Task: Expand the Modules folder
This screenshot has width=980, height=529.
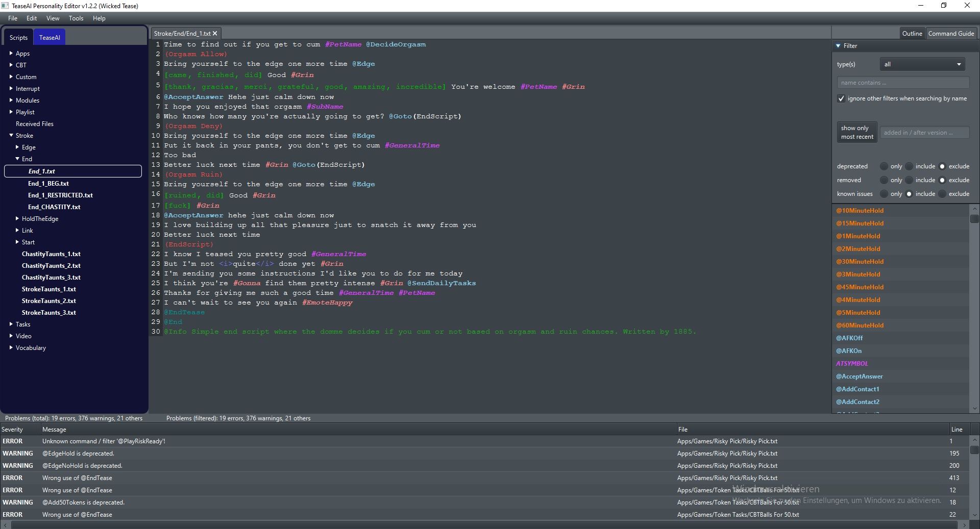Action: [11, 100]
